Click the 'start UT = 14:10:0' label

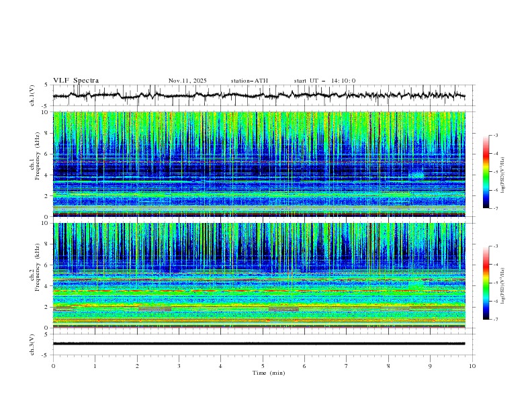(x=324, y=81)
